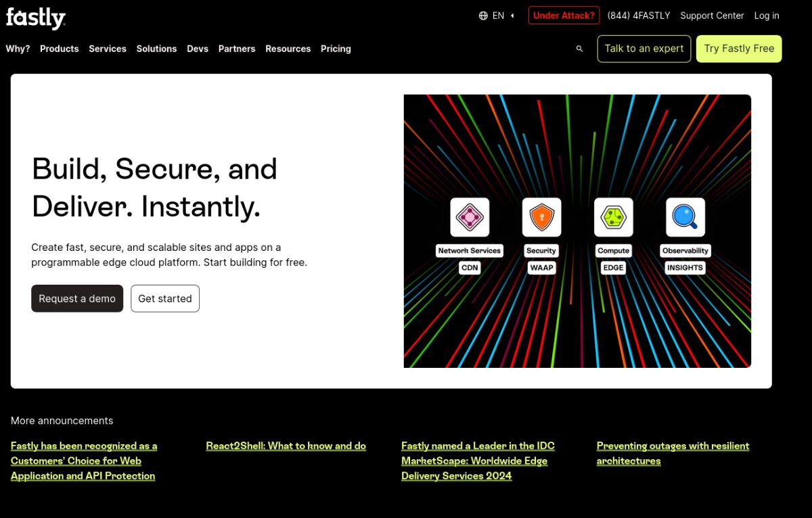Image resolution: width=812 pixels, height=518 pixels.
Task: Click the (844) 4FASTLY phone link
Action: point(639,16)
